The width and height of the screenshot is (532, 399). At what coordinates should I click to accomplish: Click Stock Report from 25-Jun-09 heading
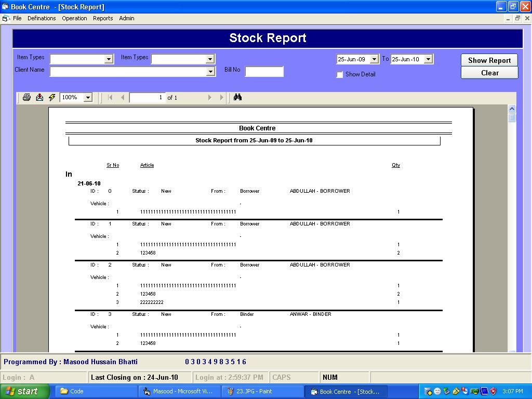254,140
